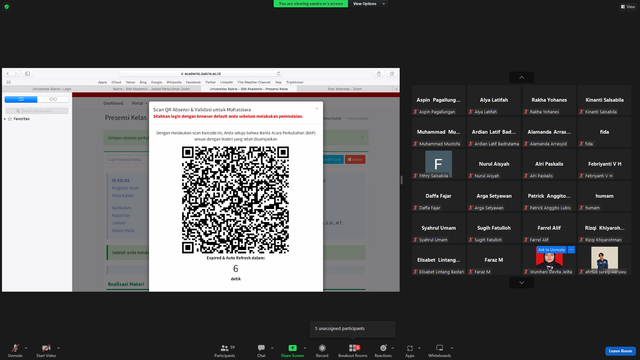This screenshot has width=640, height=360.
Task: Open the Participants panel
Action: click(225, 350)
